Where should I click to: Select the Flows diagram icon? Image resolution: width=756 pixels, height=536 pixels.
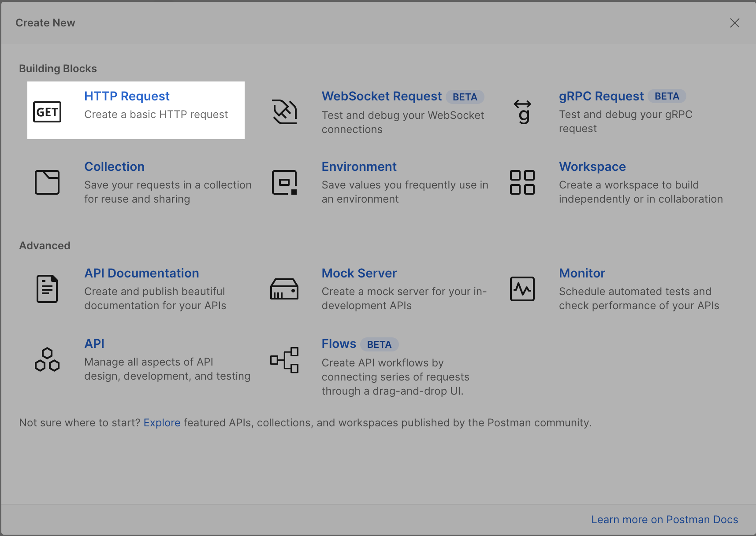[284, 360]
